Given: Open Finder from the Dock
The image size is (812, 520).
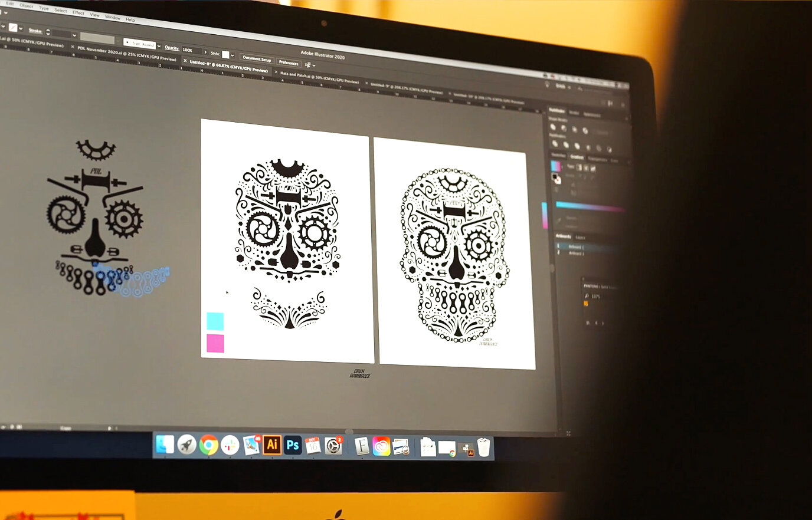Looking at the screenshot, I should (165, 445).
